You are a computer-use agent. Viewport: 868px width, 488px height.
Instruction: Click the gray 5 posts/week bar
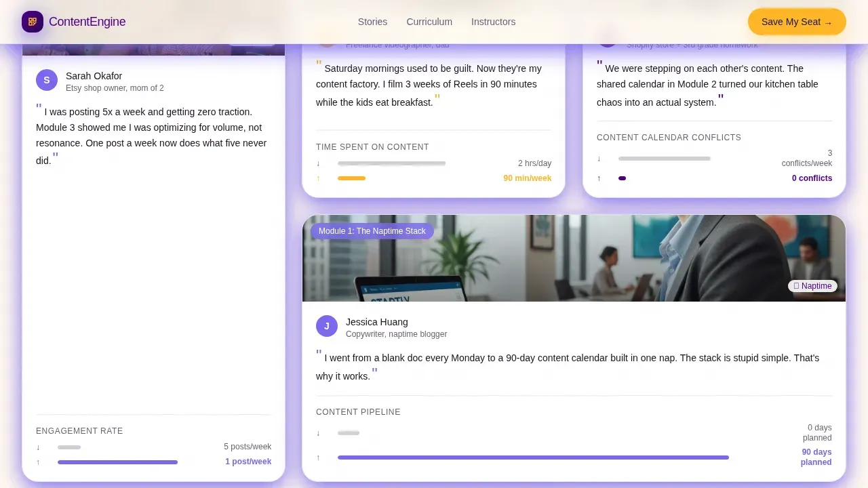pos(69,447)
